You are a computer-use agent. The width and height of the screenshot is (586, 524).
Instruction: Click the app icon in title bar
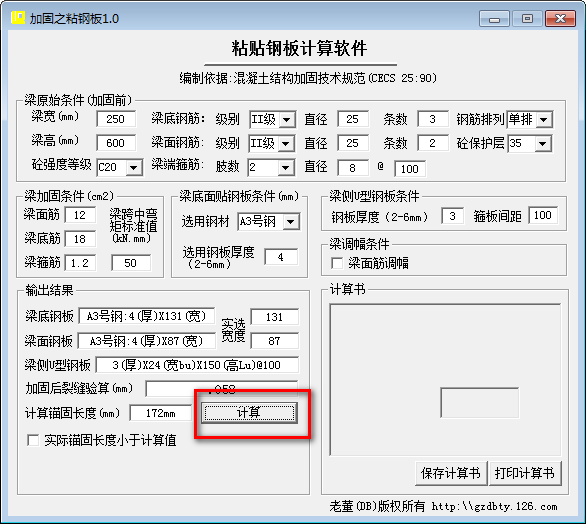(18, 18)
